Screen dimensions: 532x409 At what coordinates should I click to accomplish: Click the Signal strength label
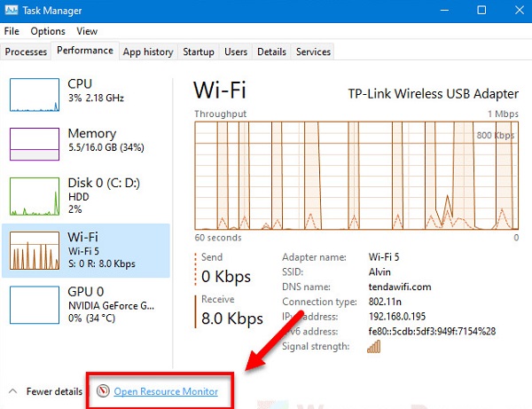pyautogui.click(x=316, y=346)
